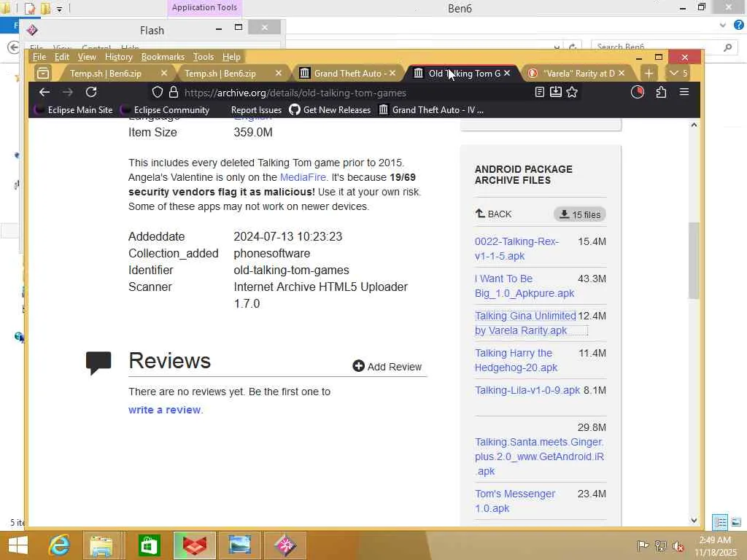Viewport: 747px width, 560px height.
Task: Open Action Center flag tray icon
Action: click(642, 545)
